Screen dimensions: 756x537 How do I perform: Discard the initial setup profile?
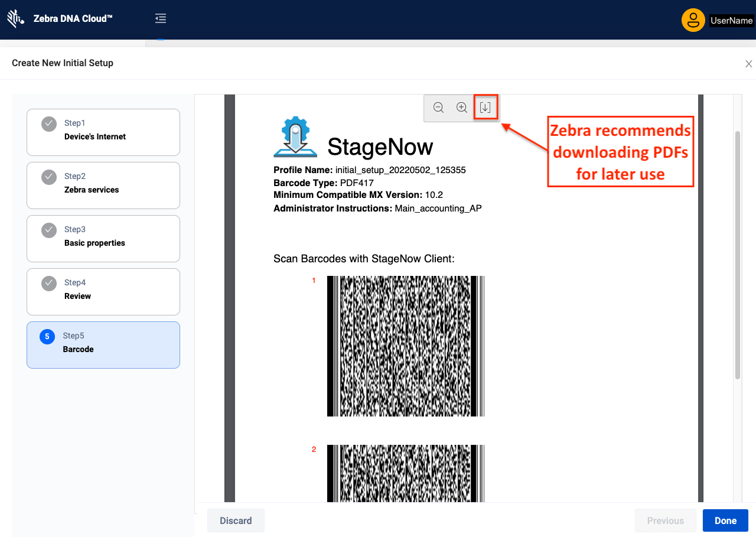tap(236, 520)
